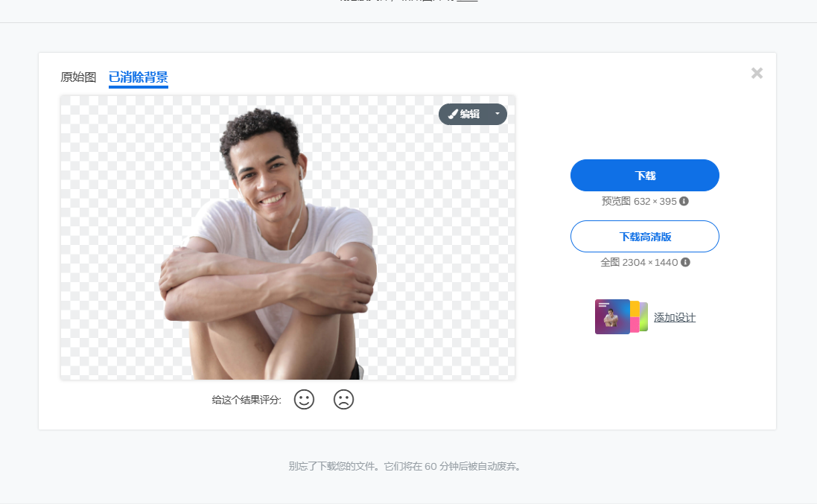The height and width of the screenshot is (504, 817).
Task: Click the 下载 button to download preview
Action: (645, 175)
